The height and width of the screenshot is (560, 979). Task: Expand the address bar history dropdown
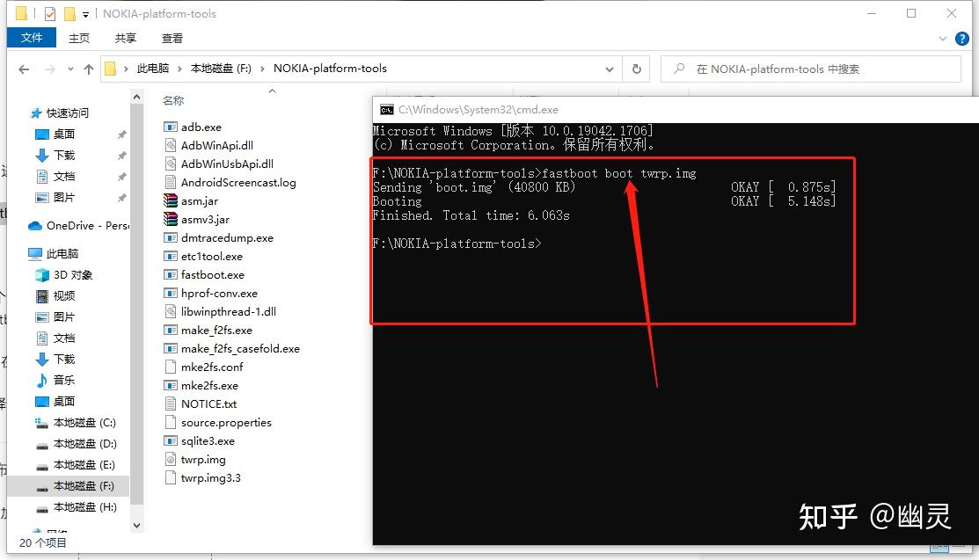point(610,69)
